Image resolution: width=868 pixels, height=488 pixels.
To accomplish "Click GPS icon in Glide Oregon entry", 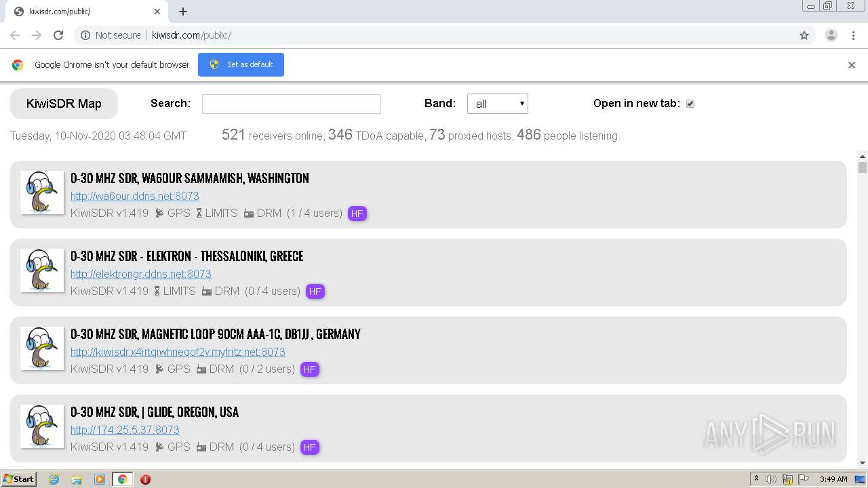I will (x=159, y=447).
